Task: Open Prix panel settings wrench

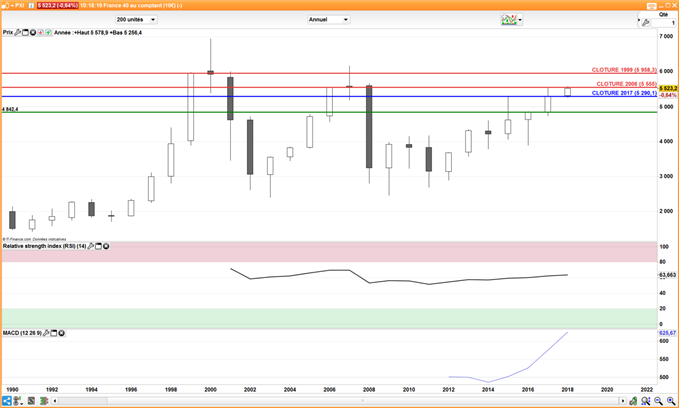Action: coord(18,32)
